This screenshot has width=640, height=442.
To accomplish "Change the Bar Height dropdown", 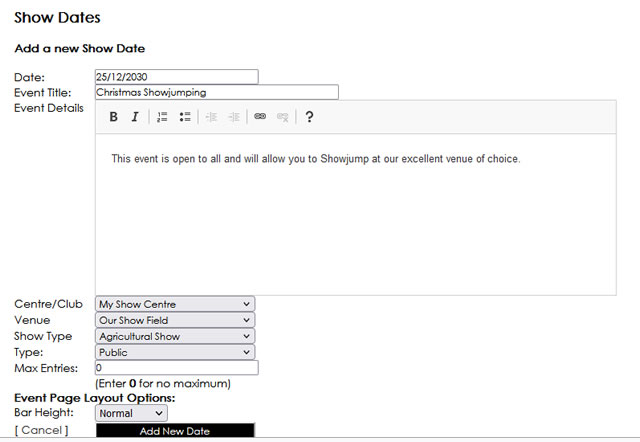I will 131,413.
